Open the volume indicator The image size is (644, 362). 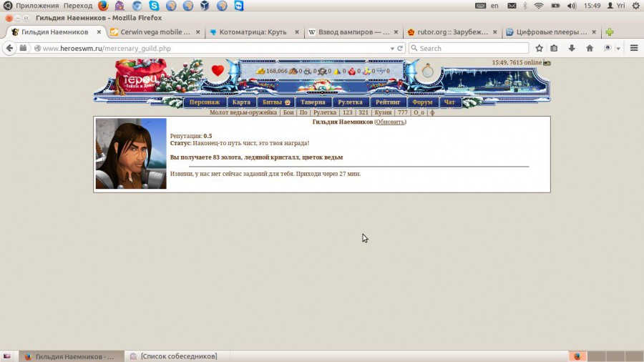[x=572, y=5]
